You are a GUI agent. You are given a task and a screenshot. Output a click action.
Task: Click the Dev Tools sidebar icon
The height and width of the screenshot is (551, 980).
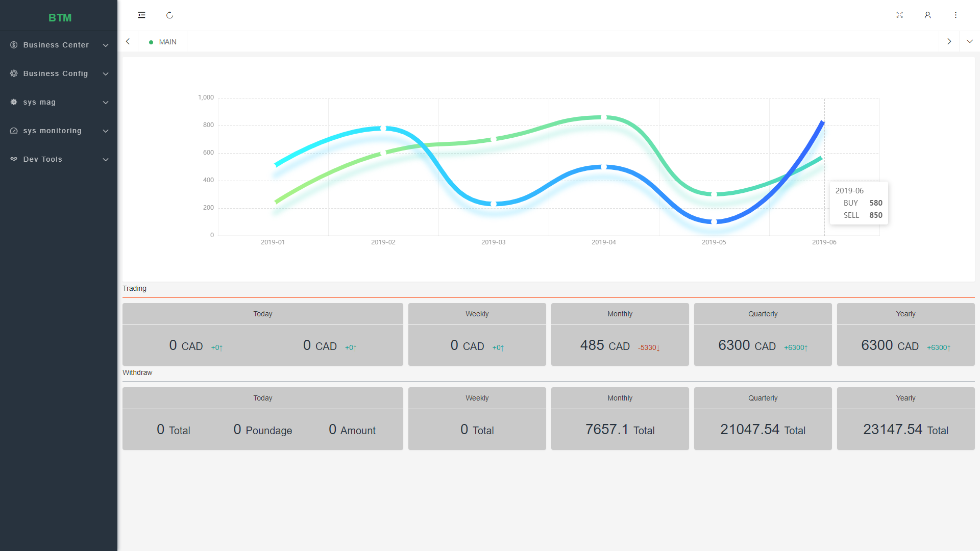click(14, 159)
